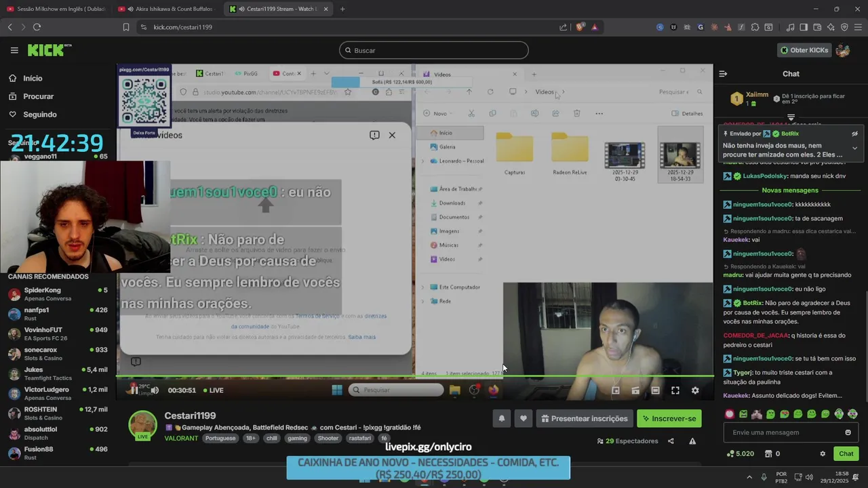Jump to LIVE in player
The image size is (868, 488).
[x=212, y=390]
